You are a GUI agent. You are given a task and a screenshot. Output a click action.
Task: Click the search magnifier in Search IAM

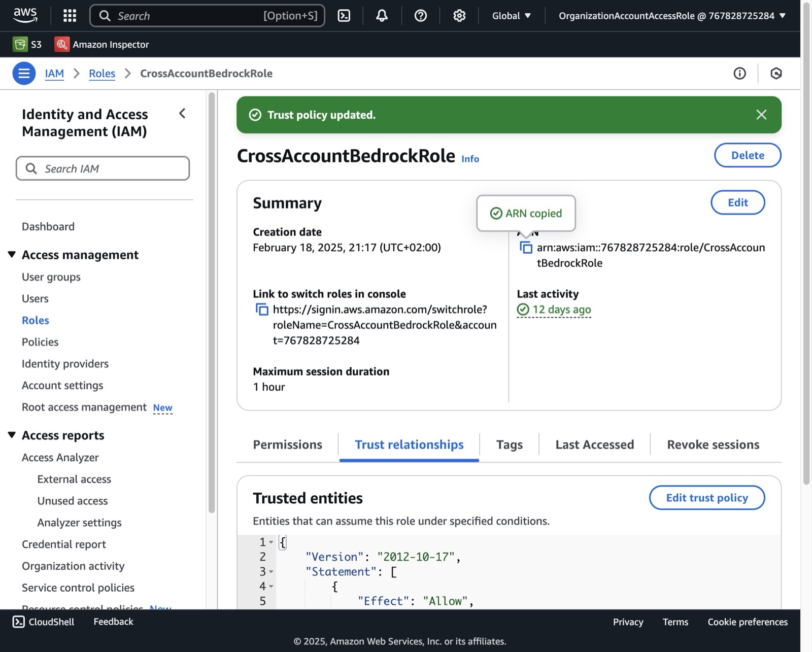pos(31,168)
